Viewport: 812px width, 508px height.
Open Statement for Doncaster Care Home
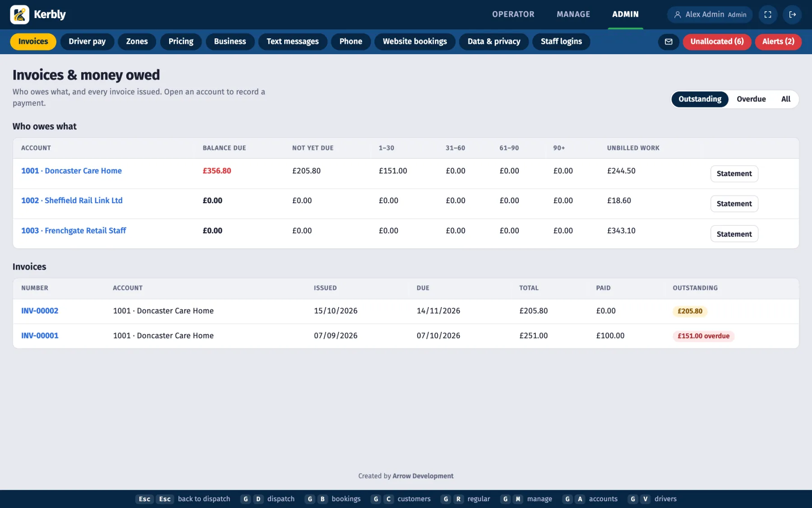click(x=734, y=174)
